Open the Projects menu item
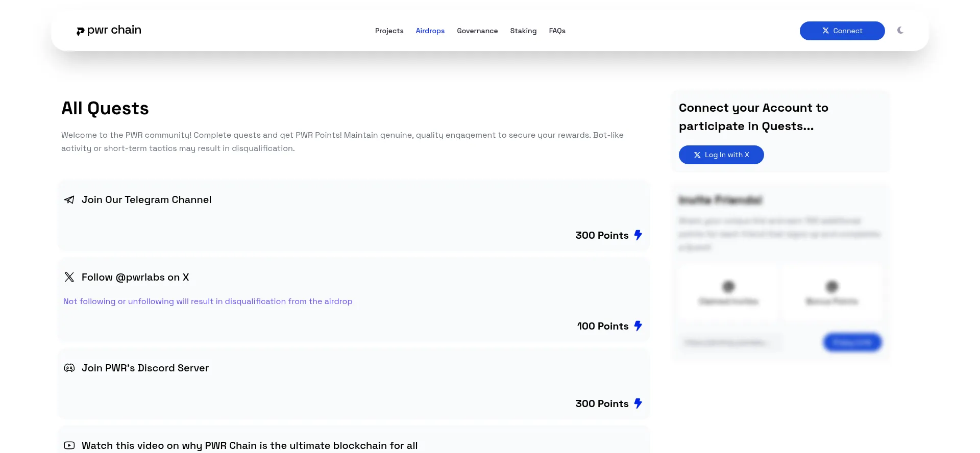 click(x=389, y=31)
